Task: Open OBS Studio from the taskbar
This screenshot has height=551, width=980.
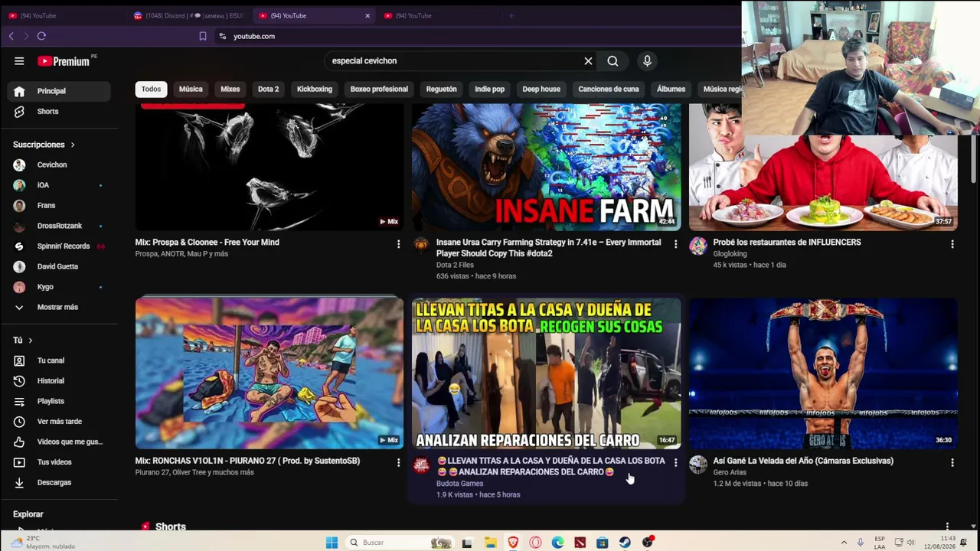Action: click(x=648, y=543)
